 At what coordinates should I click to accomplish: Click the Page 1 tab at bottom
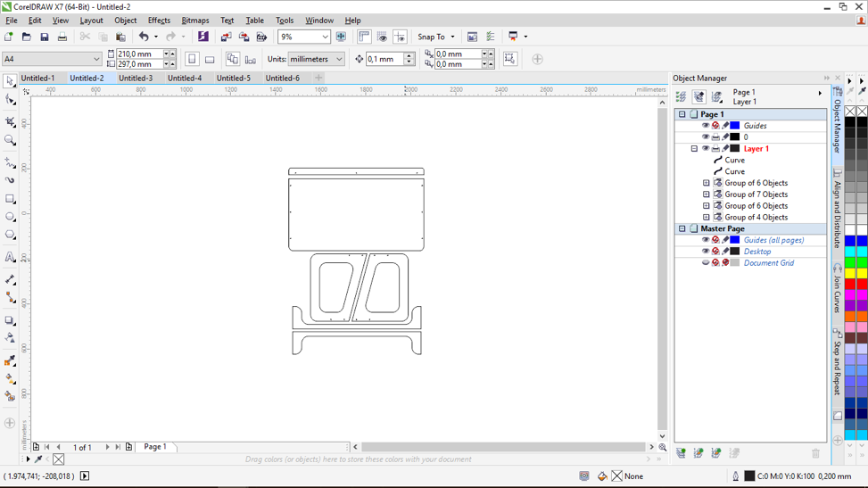155,447
